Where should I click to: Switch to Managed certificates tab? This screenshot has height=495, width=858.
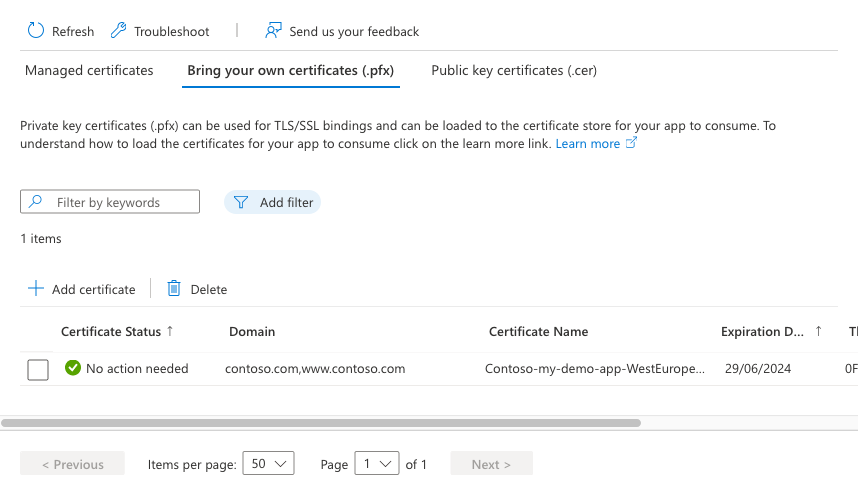pos(89,70)
